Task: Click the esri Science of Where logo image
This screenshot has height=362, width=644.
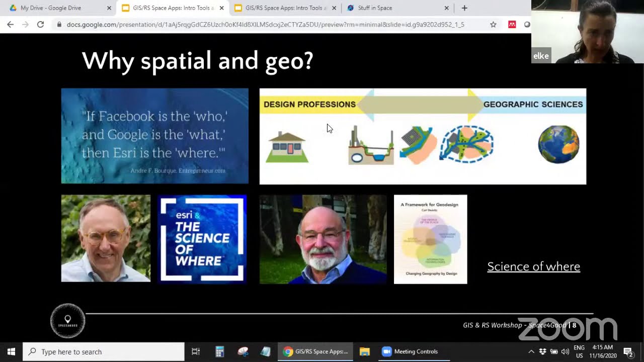Action: [x=202, y=239]
